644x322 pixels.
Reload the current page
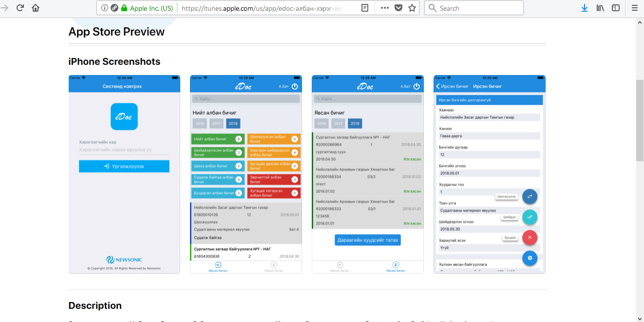point(20,8)
